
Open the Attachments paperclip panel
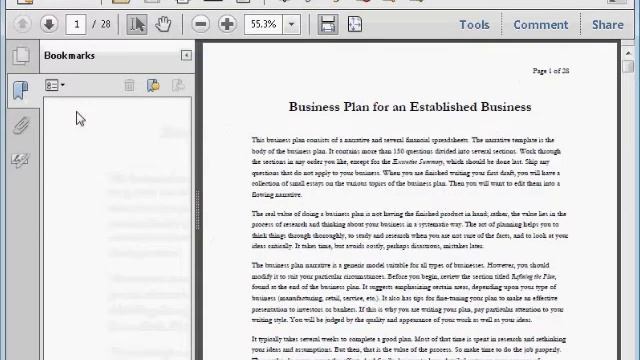click(21, 125)
